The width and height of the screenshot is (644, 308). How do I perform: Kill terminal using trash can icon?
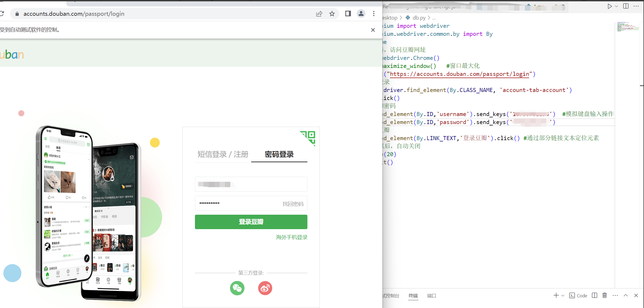pos(604,295)
